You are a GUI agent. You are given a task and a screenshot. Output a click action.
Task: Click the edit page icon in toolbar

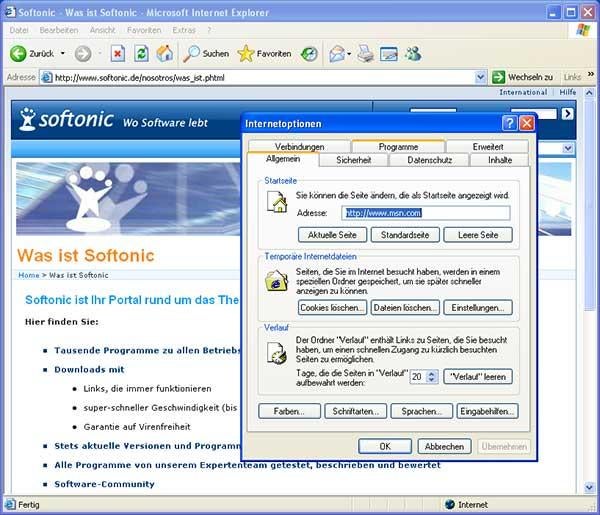click(x=388, y=54)
